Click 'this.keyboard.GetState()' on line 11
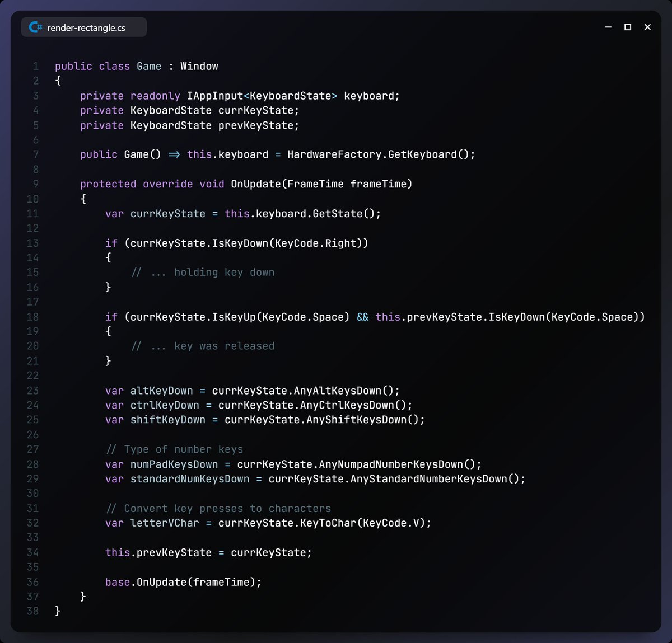672x643 pixels. point(300,213)
